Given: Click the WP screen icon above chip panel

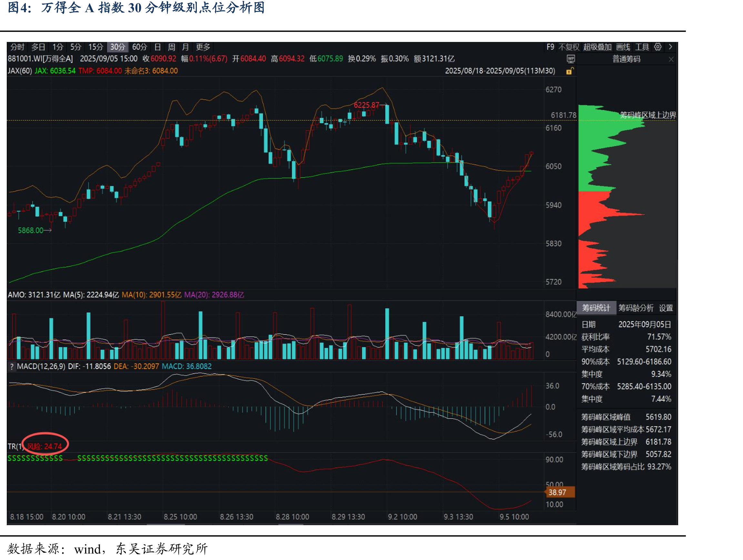Looking at the screenshot, I should coord(571,59).
